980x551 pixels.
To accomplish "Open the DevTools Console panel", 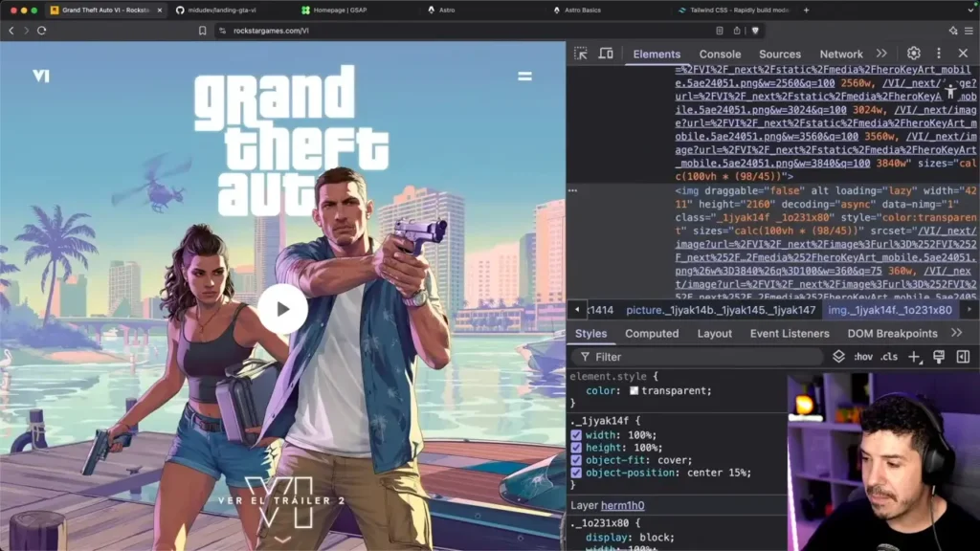I will tap(720, 54).
